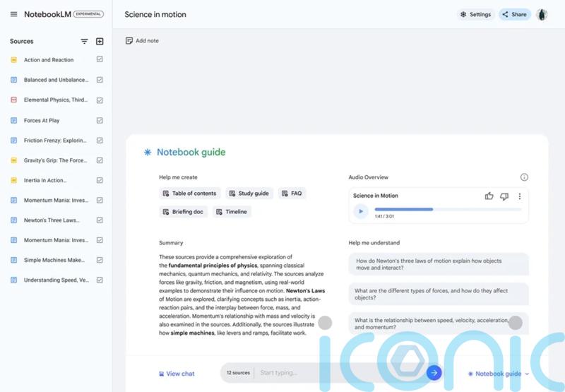Open Settings gear

(x=463, y=14)
